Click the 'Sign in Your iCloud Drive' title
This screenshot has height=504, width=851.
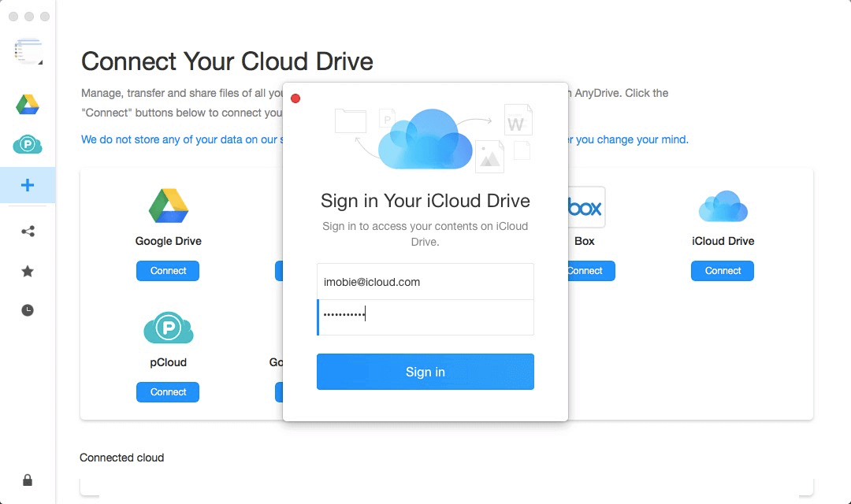point(425,201)
